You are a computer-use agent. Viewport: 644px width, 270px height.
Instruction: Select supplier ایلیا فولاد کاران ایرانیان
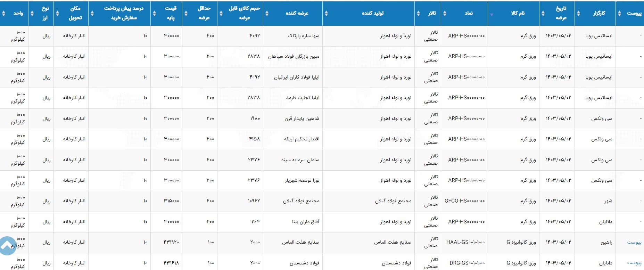tap(297, 77)
